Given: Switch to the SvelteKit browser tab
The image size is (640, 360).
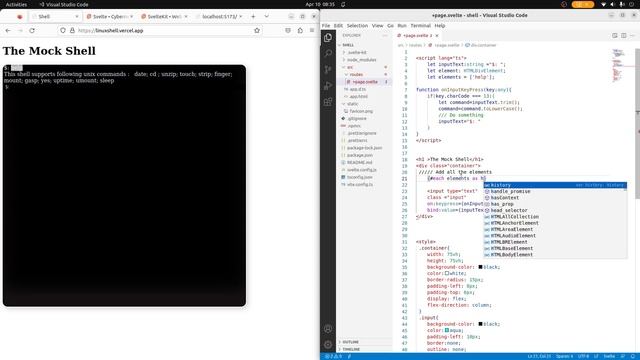Looking at the screenshot, I should [164, 16].
